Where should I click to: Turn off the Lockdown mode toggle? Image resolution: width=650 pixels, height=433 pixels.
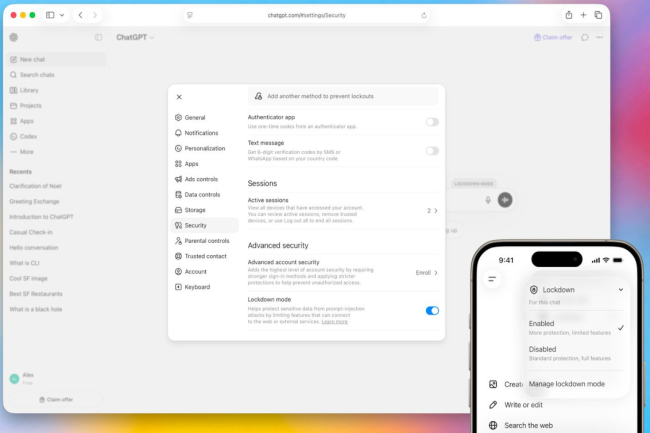tap(432, 311)
